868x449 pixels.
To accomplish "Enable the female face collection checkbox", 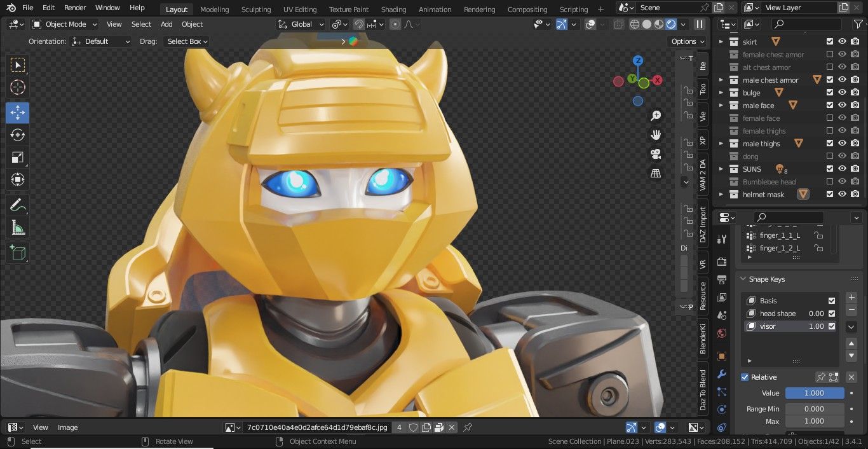I will pyautogui.click(x=829, y=118).
